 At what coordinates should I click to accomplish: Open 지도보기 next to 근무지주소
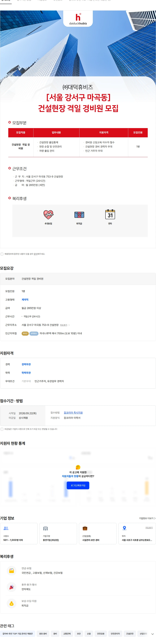65,325
